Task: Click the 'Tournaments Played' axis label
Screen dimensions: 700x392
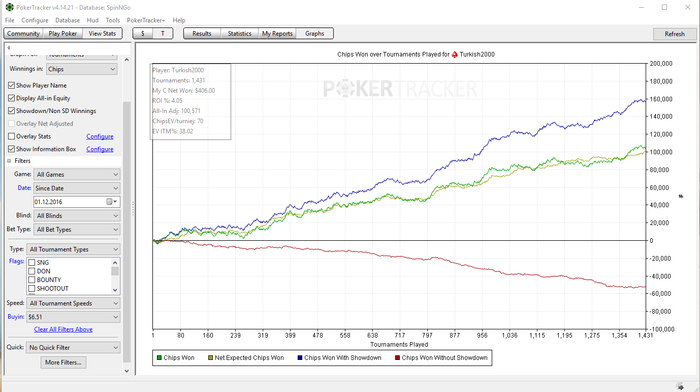Action: coord(399,344)
